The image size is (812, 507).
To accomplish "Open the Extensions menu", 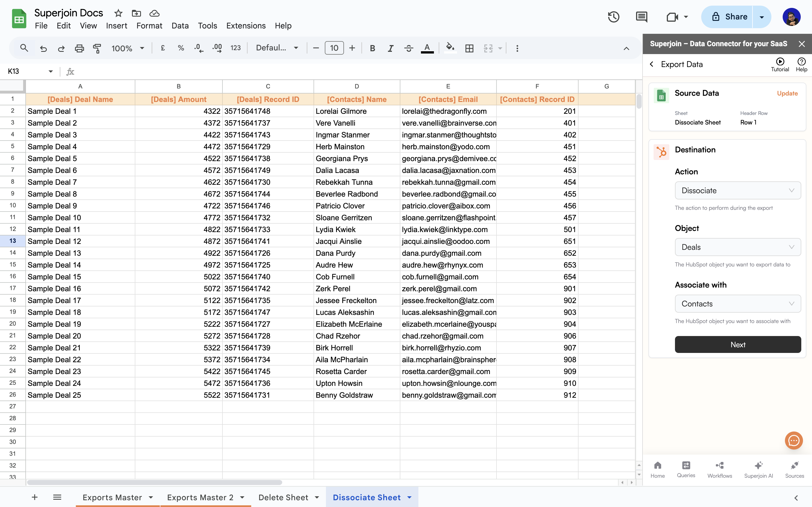I will pyautogui.click(x=246, y=26).
